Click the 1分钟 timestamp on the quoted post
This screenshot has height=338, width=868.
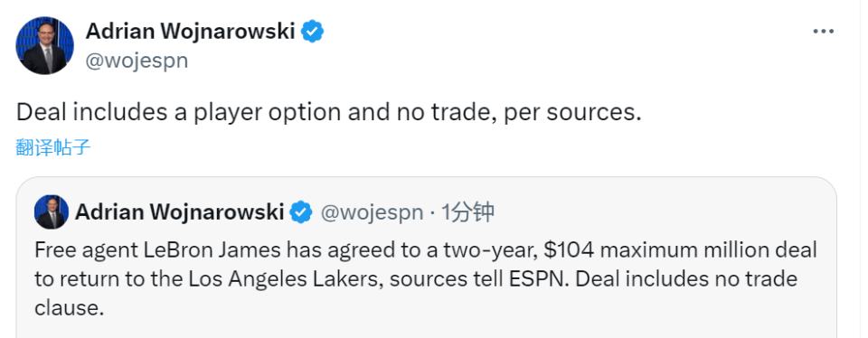pos(467,211)
